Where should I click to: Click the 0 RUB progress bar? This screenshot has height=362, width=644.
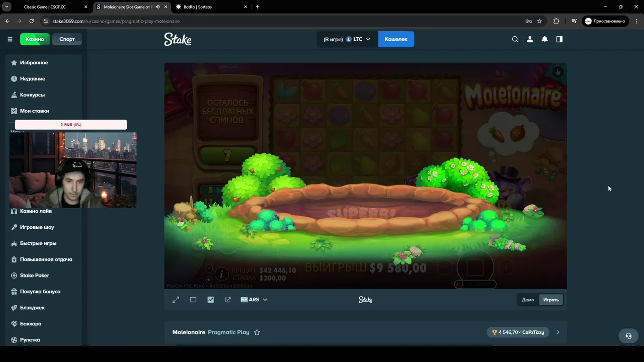point(71,125)
